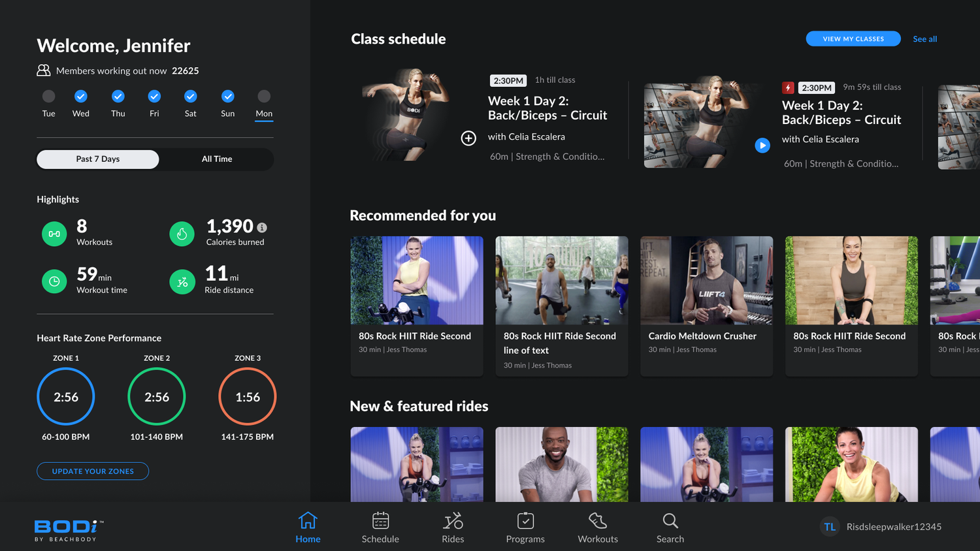This screenshot has height=551, width=980.
Task: Open the Programs icon
Action: click(x=525, y=520)
